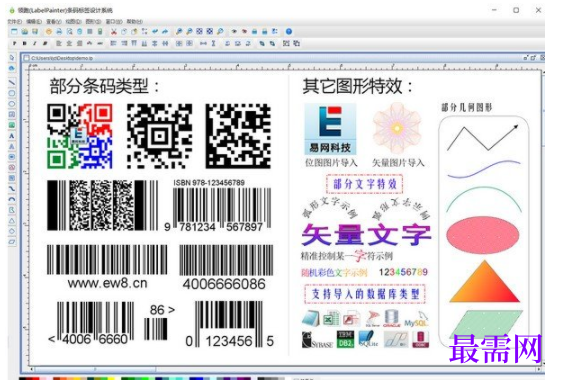
Task: Select the orange gradient triangle shape
Action: coord(484,282)
